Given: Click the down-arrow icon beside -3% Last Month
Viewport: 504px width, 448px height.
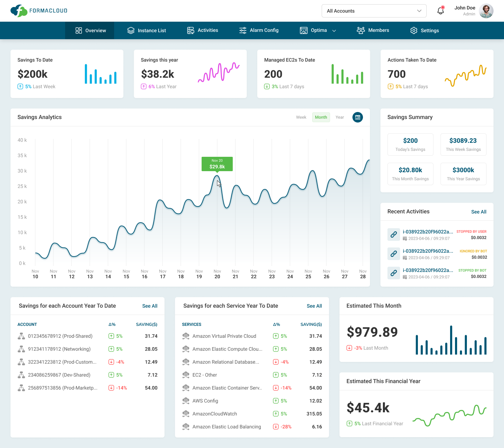Looking at the screenshot, I should (x=349, y=348).
